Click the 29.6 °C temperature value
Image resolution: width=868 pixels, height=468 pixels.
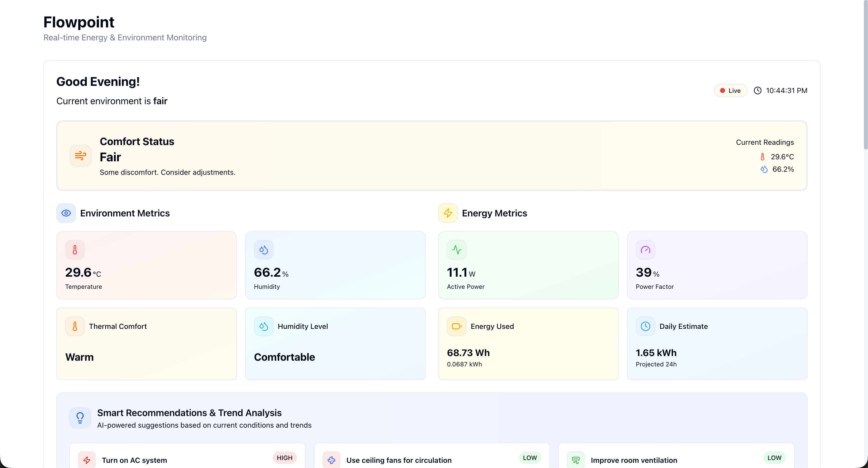[83, 273]
